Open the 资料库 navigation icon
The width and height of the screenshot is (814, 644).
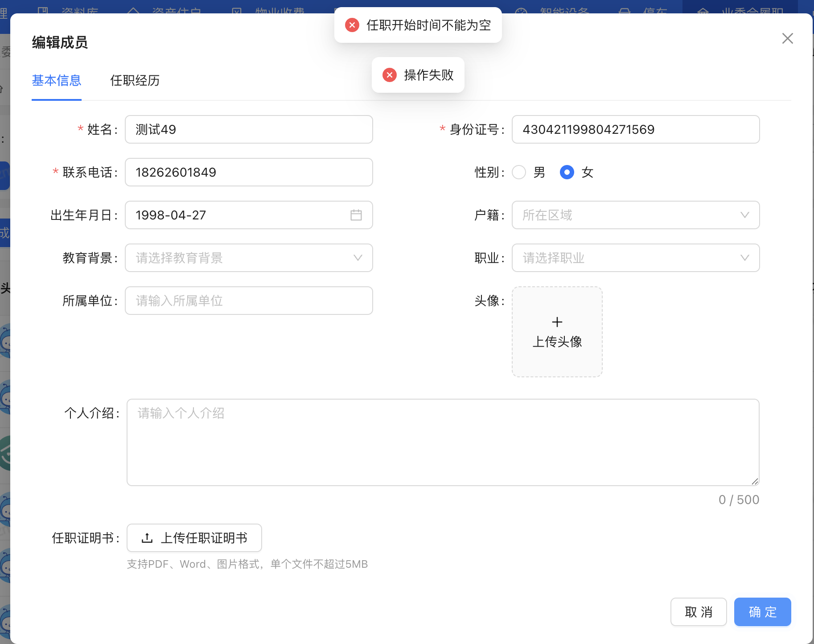tap(43, 10)
